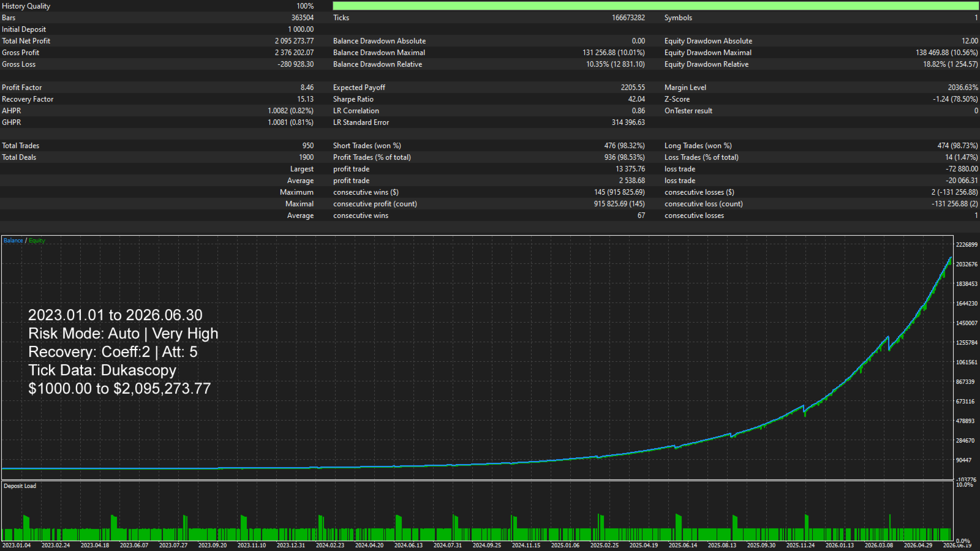Select the Total Deals value 1900
Screen dimensions: 980x551
tap(306, 157)
